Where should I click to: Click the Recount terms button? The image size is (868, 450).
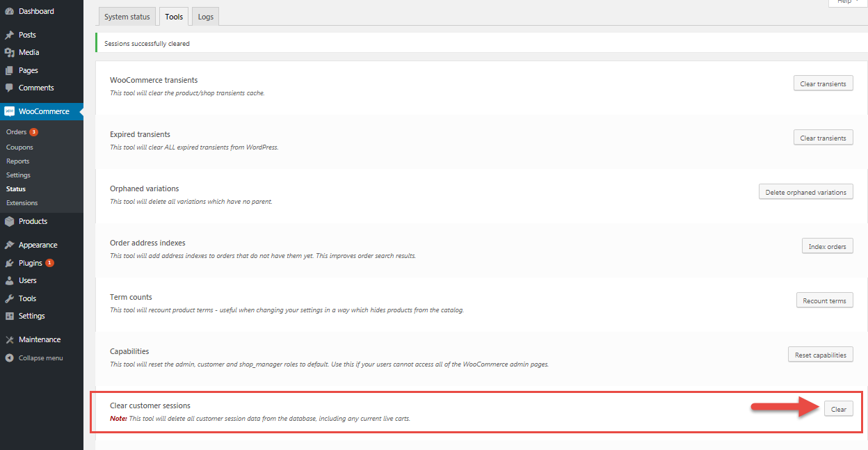coord(825,300)
